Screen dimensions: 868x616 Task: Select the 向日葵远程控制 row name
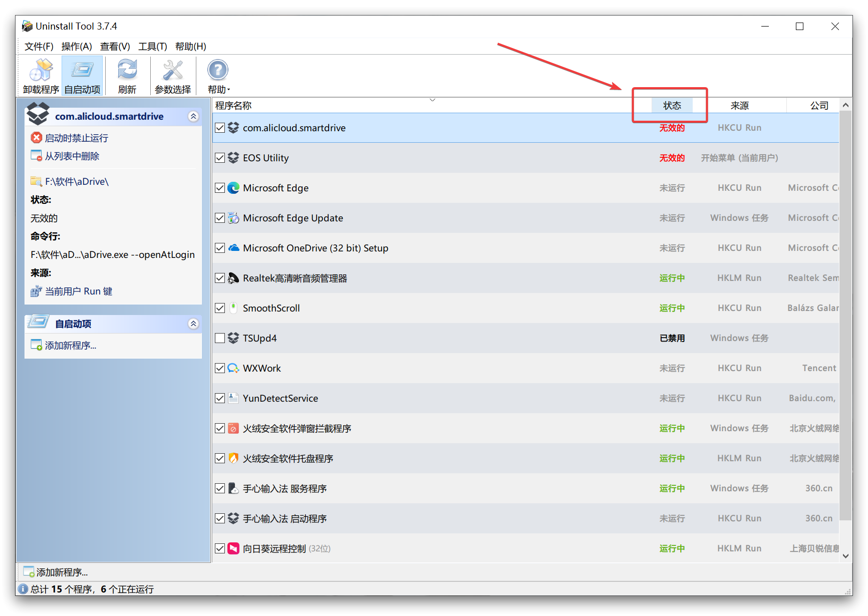tap(274, 548)
